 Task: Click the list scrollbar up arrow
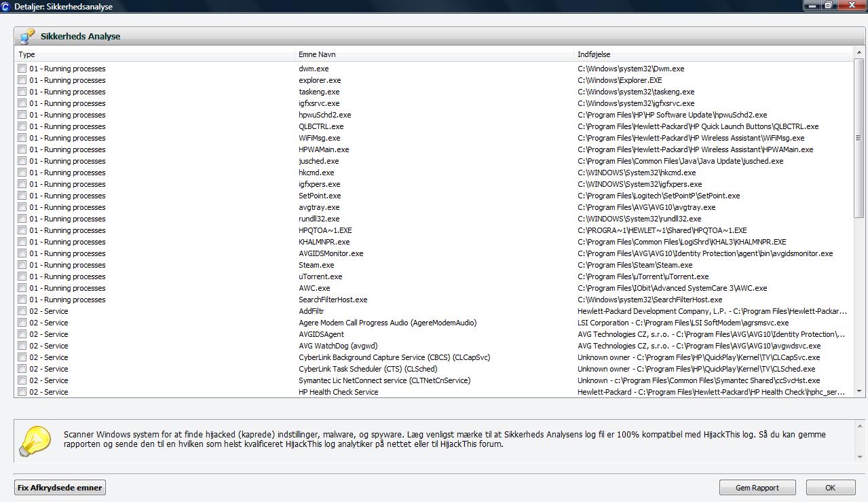858,53
